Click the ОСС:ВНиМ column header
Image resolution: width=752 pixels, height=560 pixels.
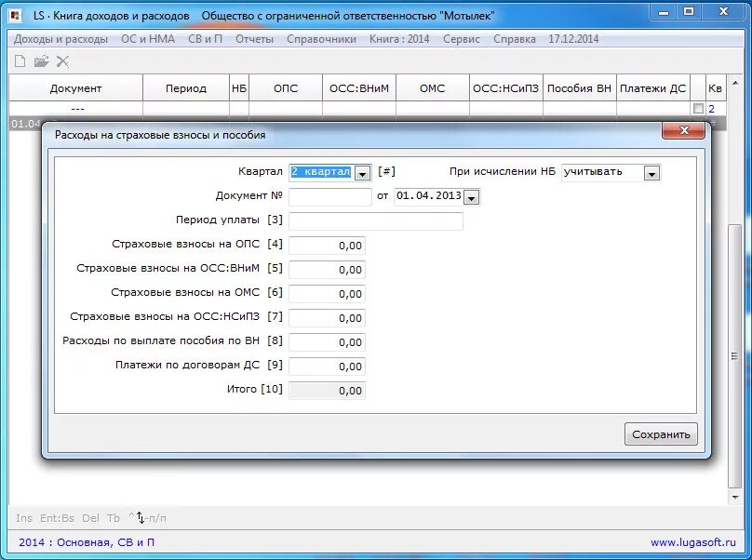click(359, 88)
